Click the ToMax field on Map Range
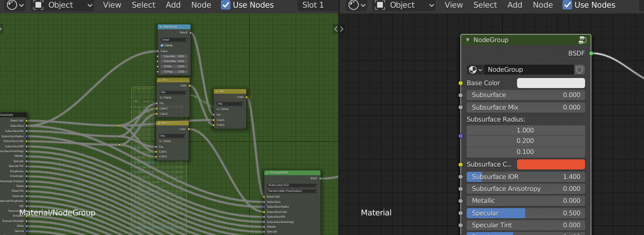The width and height of the screenshot is (644, 235). tap(174, 71)
